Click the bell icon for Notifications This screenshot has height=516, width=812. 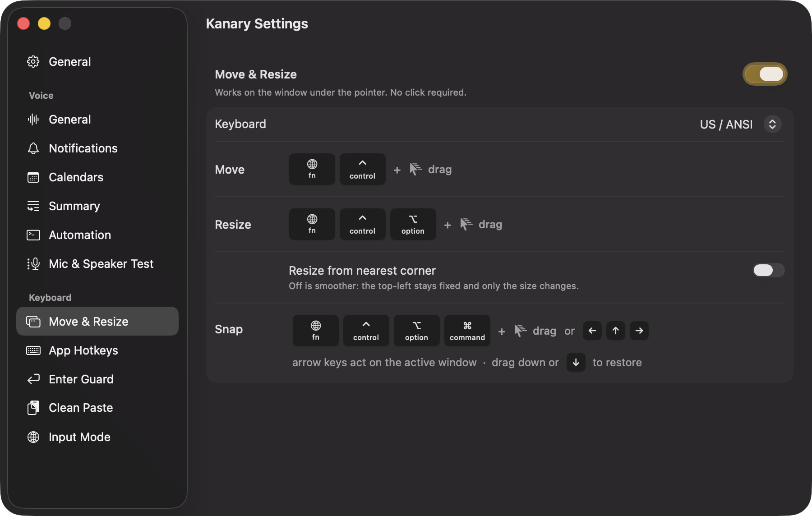click(x=33, y=148)
